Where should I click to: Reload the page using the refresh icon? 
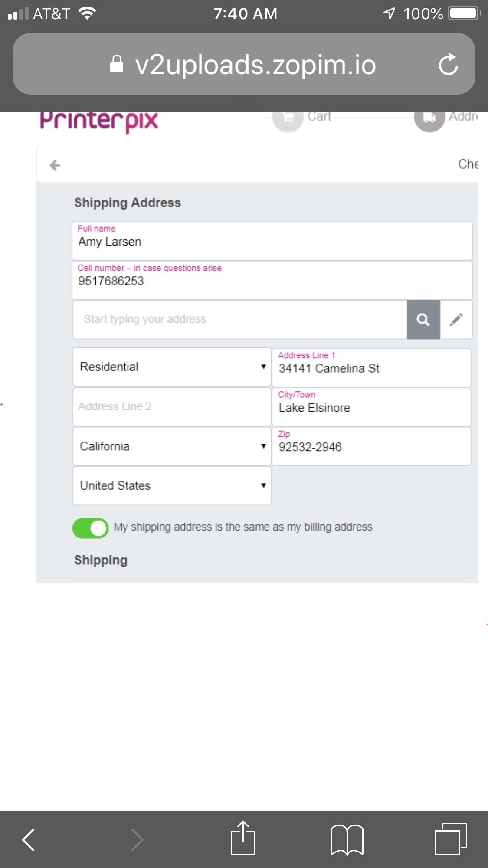click(449, 64)
